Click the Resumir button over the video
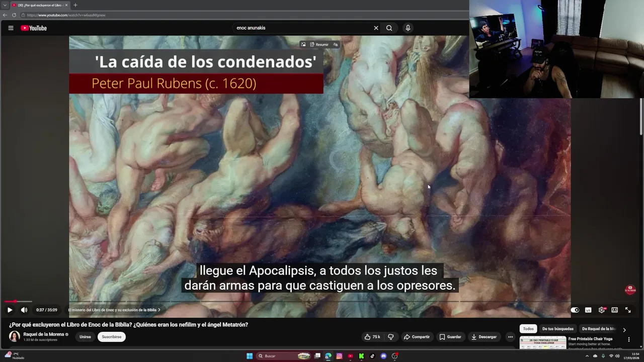This screenshot has width=644, height=362. (319, 44)
